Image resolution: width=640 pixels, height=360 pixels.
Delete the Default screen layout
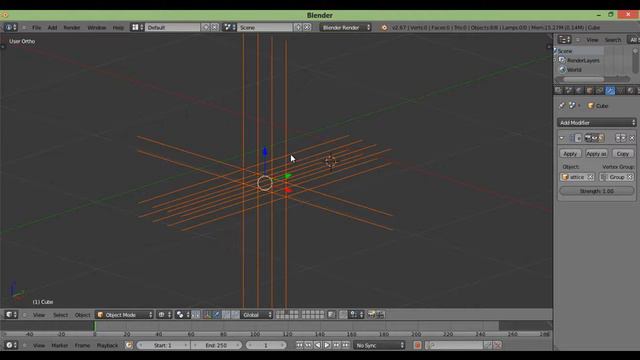point(214,27)
